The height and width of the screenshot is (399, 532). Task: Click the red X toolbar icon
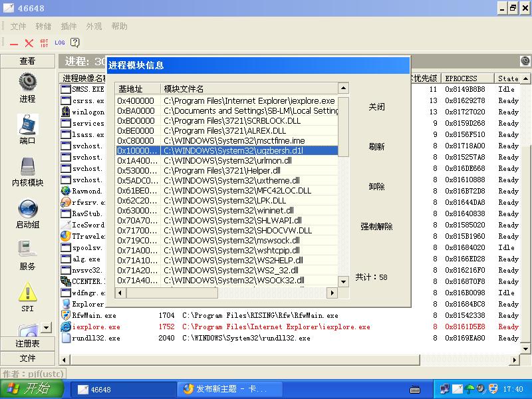(29, 43)
